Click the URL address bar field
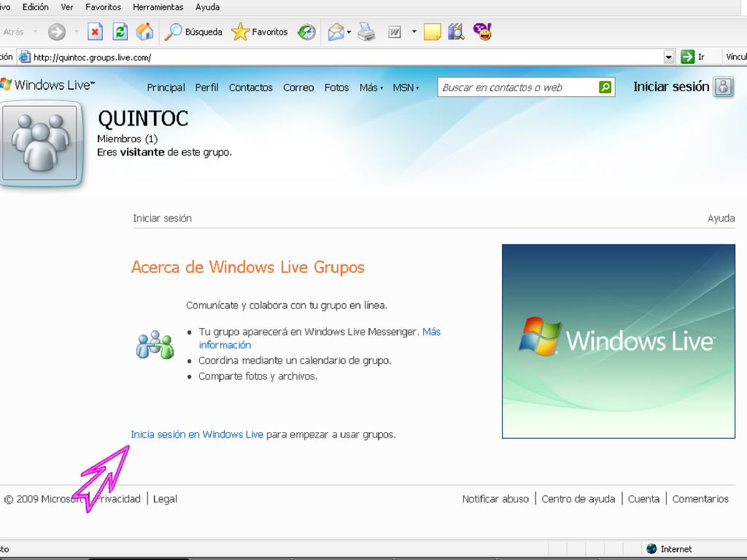 (347, 57)
